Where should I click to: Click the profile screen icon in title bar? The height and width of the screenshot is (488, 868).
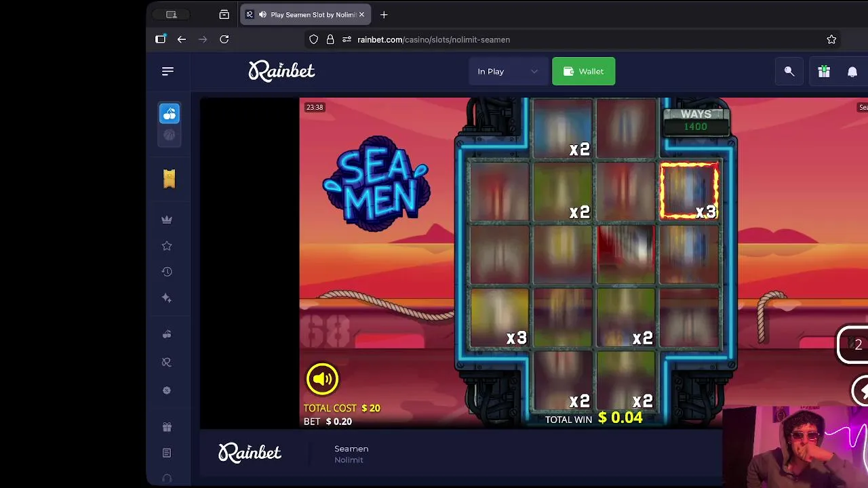(172, 14)
